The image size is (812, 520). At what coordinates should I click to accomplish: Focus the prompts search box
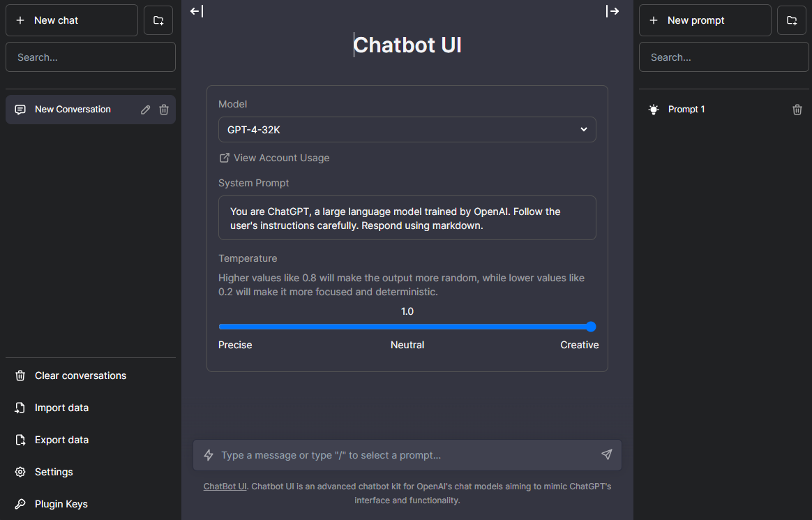tap(723, 57)
